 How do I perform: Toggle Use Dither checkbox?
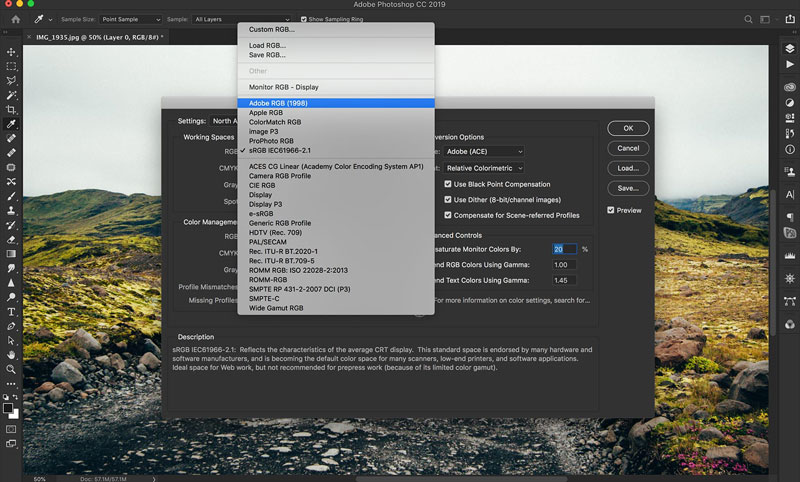449,199
